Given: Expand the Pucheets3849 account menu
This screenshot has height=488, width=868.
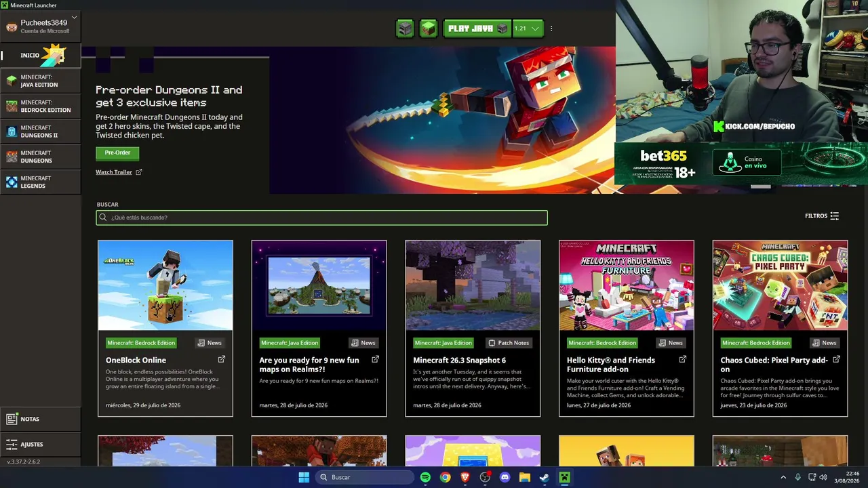Looking at the screenshot, I should pyautogui.click(x=41, y=26).
